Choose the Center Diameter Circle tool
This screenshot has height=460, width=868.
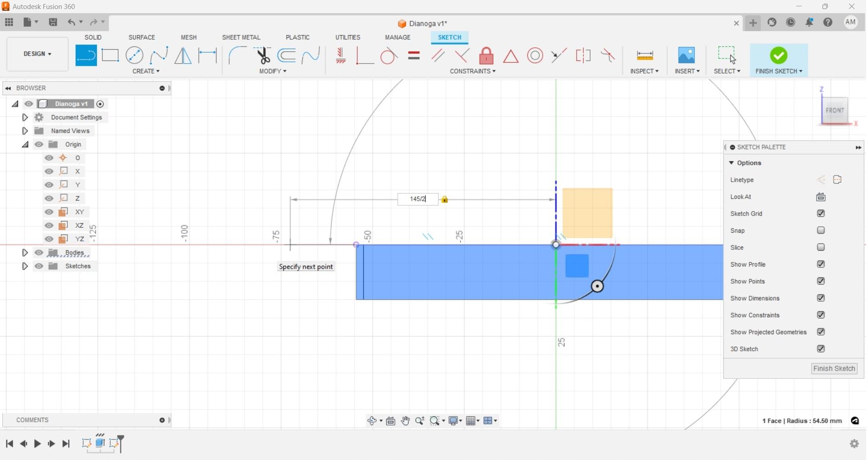coord(134,55)
